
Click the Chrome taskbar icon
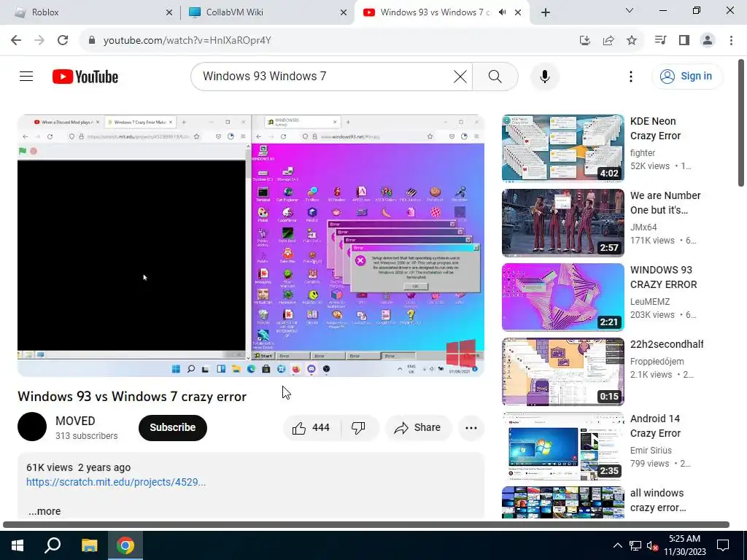tap(125, 545)
